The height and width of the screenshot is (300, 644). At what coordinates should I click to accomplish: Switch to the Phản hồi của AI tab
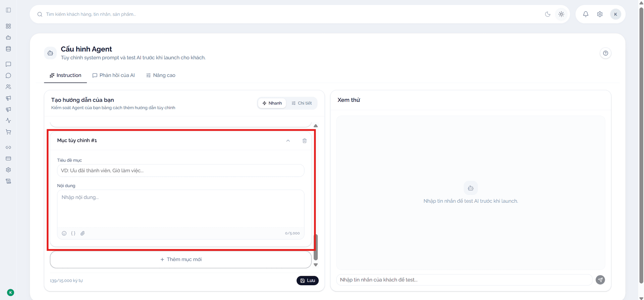pos(114,75)
